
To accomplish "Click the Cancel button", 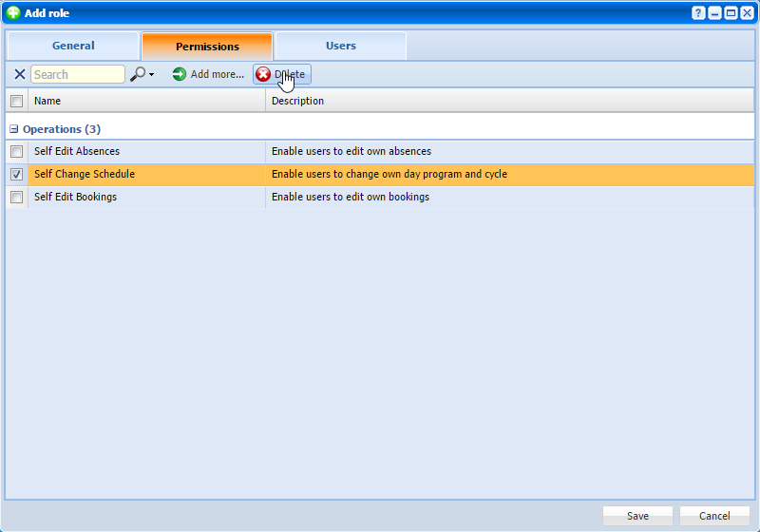I will [714, 516].
